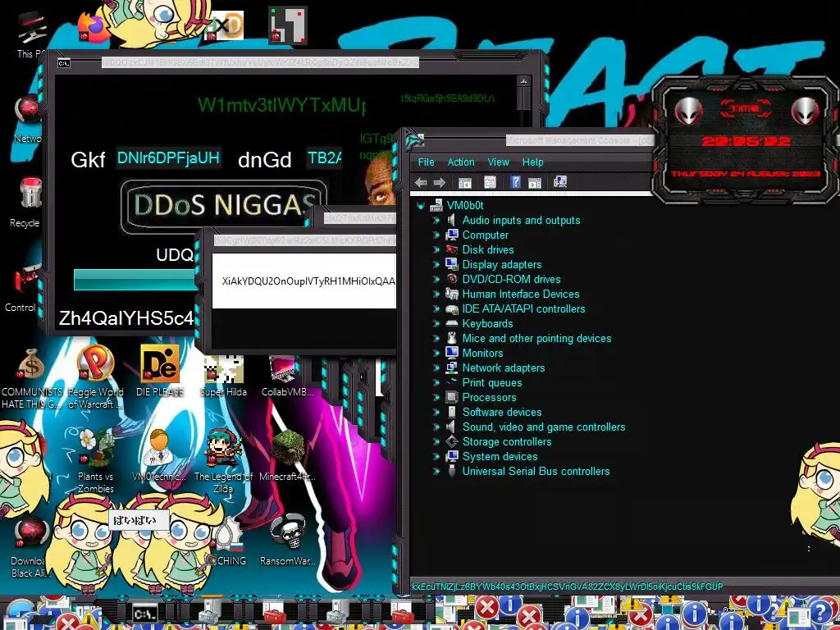Screen dimensions: 840x630
Task: Expand Mice and other pointing devices
Action: pyautogui.click(x=436, y=339)
